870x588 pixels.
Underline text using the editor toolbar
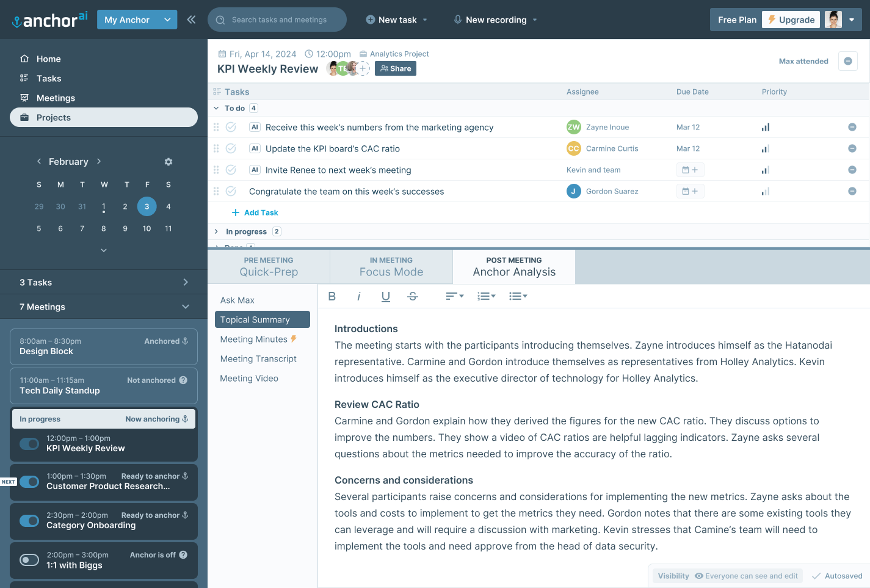(385, 296)
